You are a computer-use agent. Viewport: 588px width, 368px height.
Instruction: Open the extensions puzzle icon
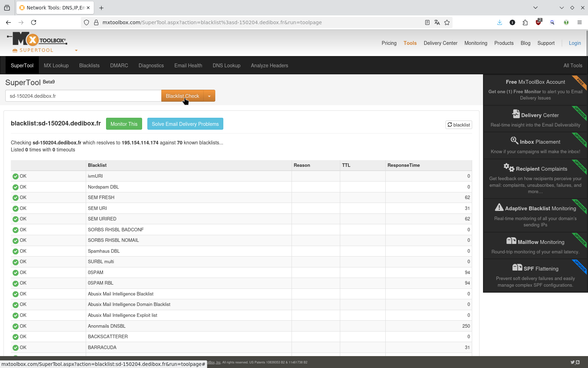point(525,22)
